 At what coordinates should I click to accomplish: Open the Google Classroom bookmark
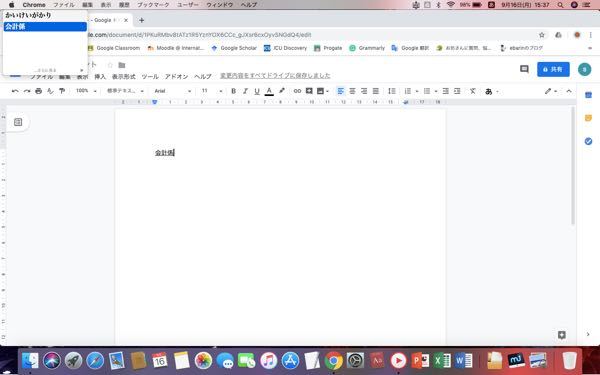click(x=114, y=48)
